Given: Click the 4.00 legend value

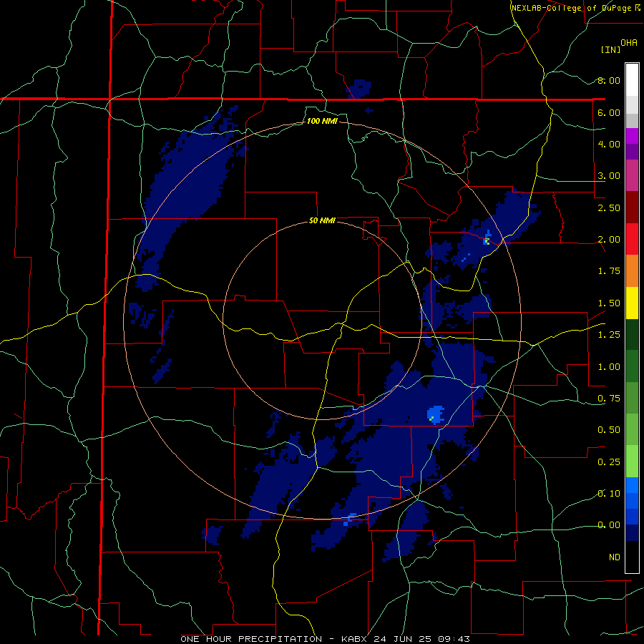Looking at the screenshot, I should (x=609, y=144).
